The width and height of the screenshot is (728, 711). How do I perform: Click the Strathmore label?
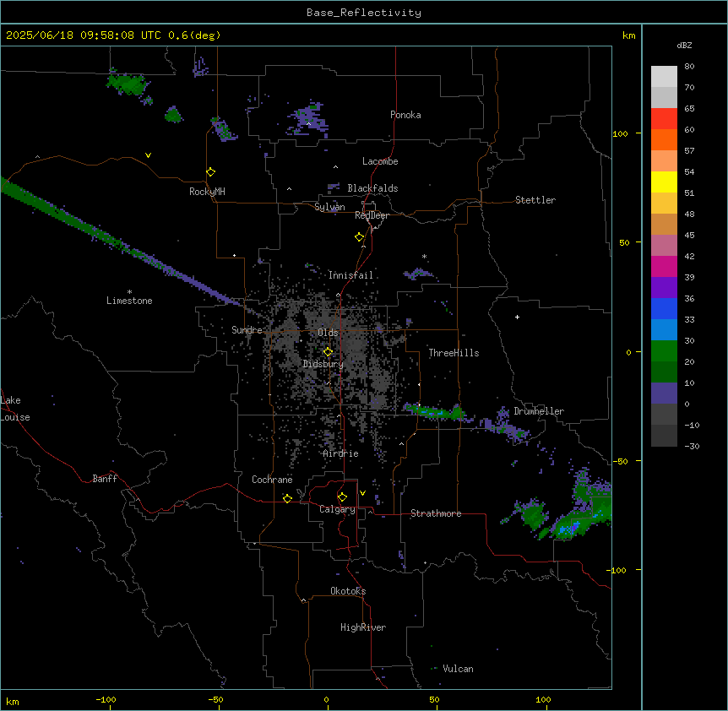[436, 513]
